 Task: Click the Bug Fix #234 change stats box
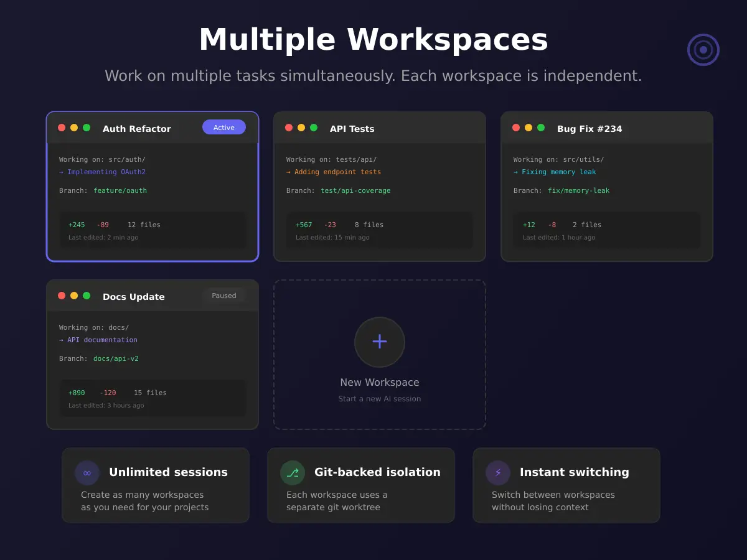coord(607,230)
